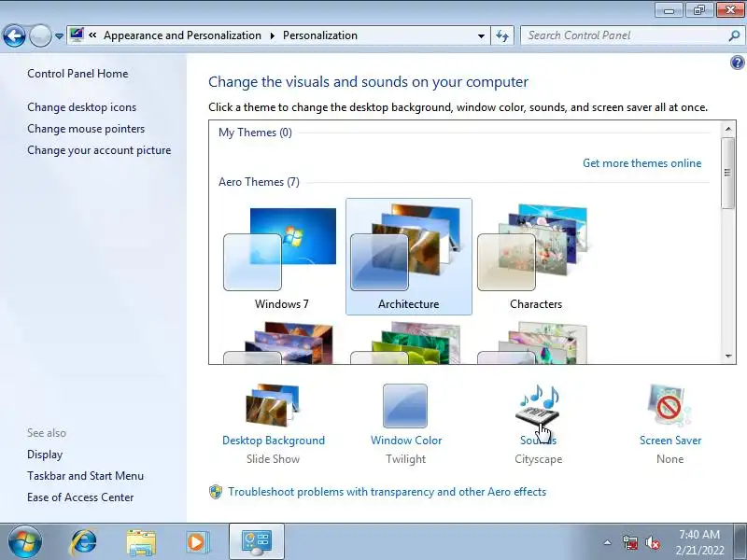Show hidden tray icons arrow
The width and height of the screenshot is (747, 560).
tap(607, 542)
